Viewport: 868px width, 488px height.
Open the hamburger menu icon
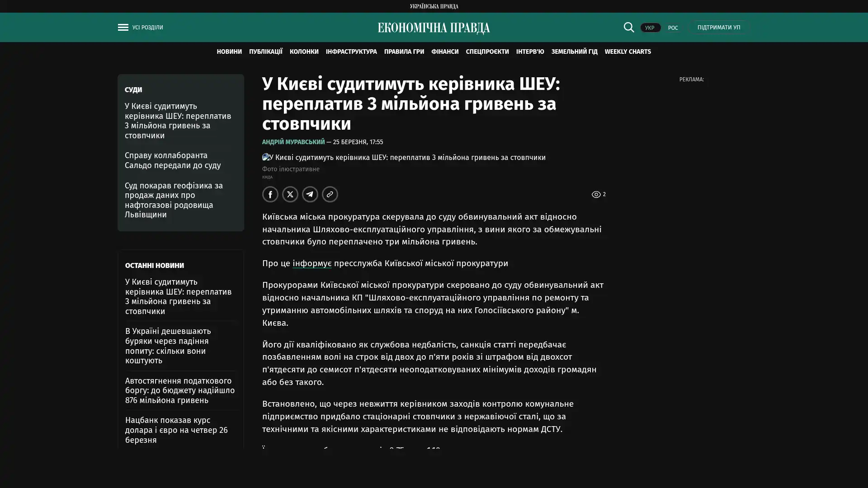[x=123, y=28]
